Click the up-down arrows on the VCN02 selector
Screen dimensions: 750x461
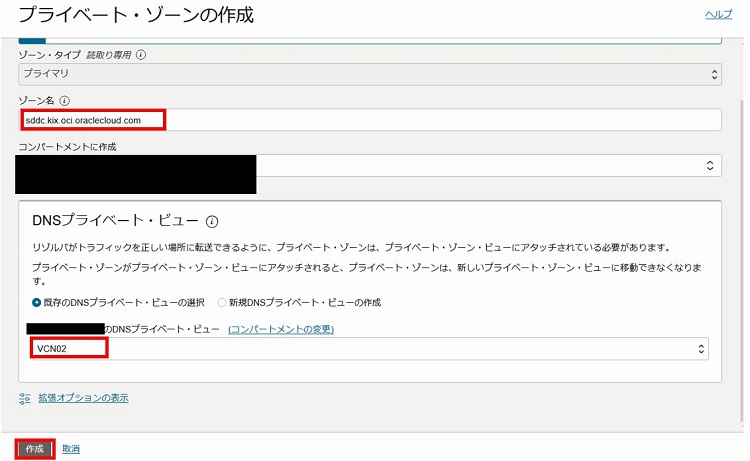click(701, 349)
